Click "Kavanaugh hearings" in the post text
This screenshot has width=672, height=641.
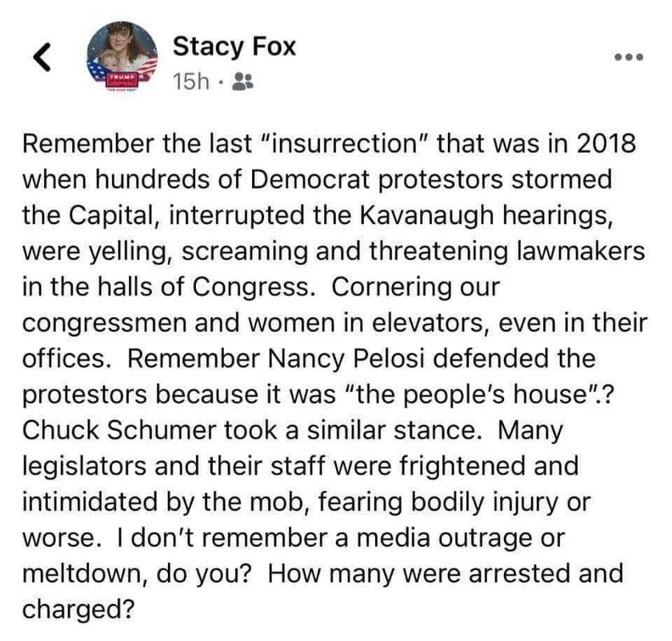pos(485,215)
